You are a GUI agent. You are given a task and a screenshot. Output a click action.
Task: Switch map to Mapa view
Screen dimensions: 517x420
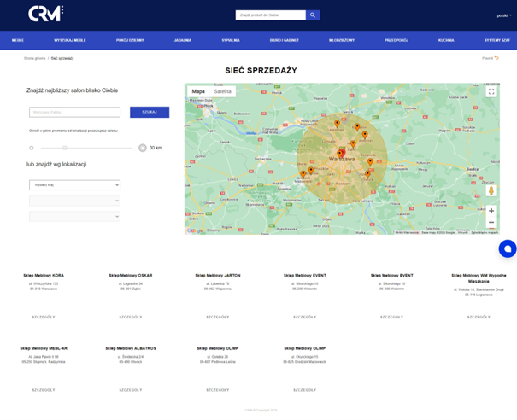pos(198,91)
